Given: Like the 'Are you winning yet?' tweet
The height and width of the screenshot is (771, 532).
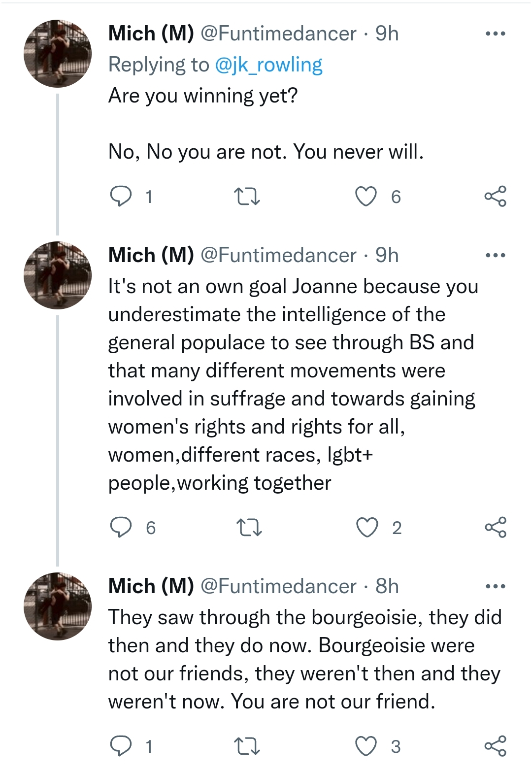Looking at the screenshot, I should coord(366,197).
